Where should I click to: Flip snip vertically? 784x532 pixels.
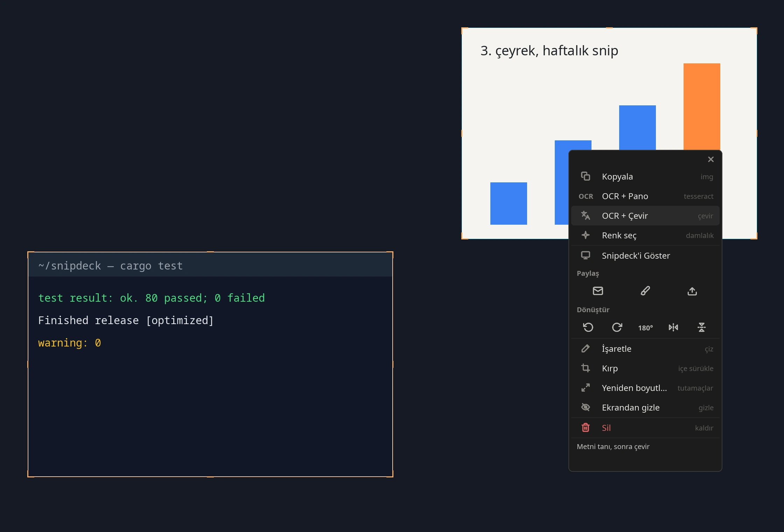[702, 327]
